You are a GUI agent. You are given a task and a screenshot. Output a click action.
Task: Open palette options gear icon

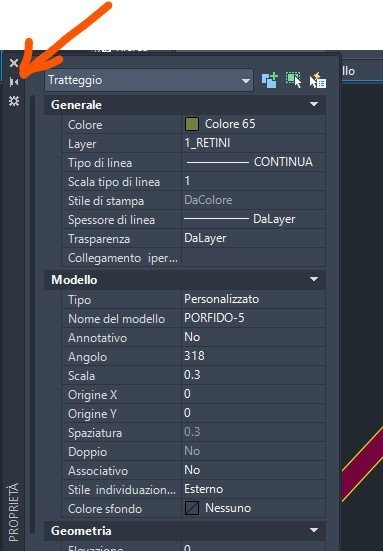[14, 101]
